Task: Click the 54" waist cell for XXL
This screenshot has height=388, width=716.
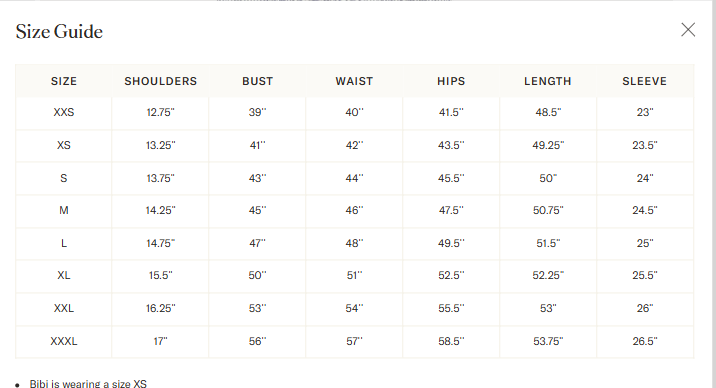Action: click(x=354, y=309)
